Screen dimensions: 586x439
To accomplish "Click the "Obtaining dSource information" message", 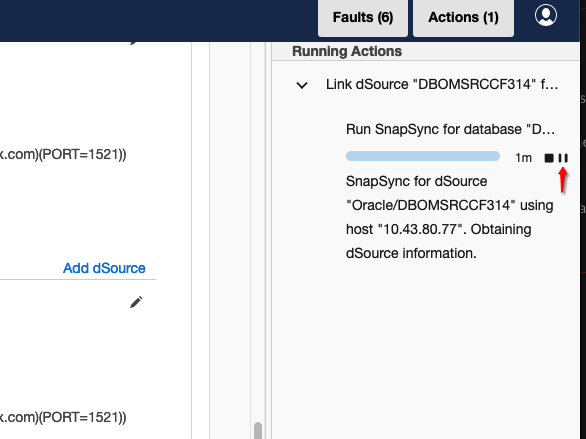I will click(x=438, y=241).
